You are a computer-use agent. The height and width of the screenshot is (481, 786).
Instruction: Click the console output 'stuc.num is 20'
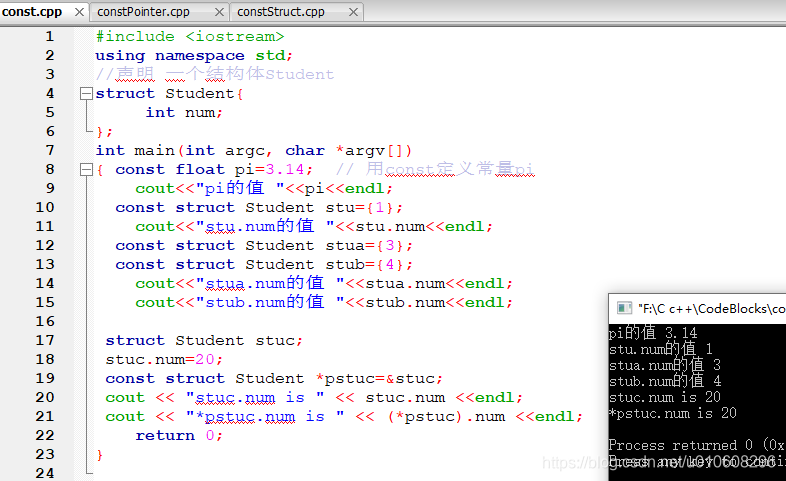point(665,397)
